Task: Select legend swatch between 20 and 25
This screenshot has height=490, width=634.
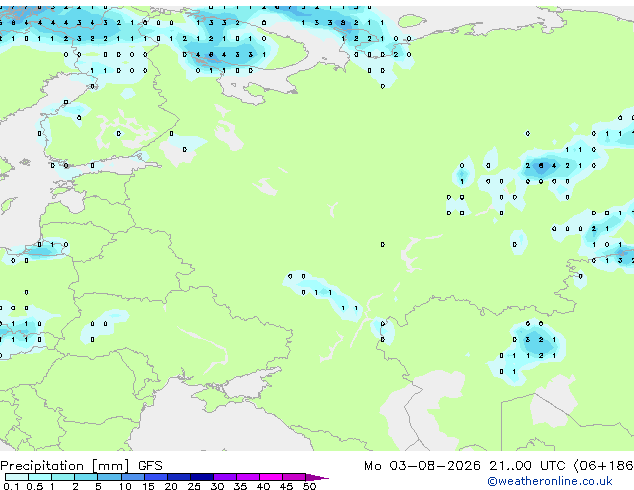Action: (179, 477)
